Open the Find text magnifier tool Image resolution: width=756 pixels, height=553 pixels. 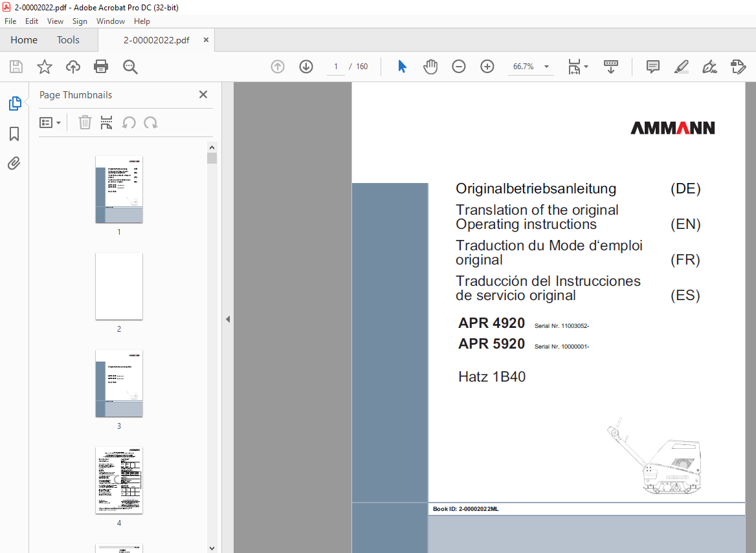(x=130, y=67)
